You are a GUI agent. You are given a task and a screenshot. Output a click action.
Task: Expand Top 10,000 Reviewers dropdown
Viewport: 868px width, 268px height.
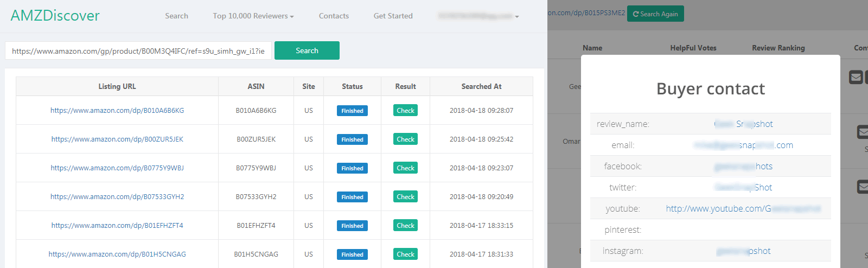click(x=253, y=16)
